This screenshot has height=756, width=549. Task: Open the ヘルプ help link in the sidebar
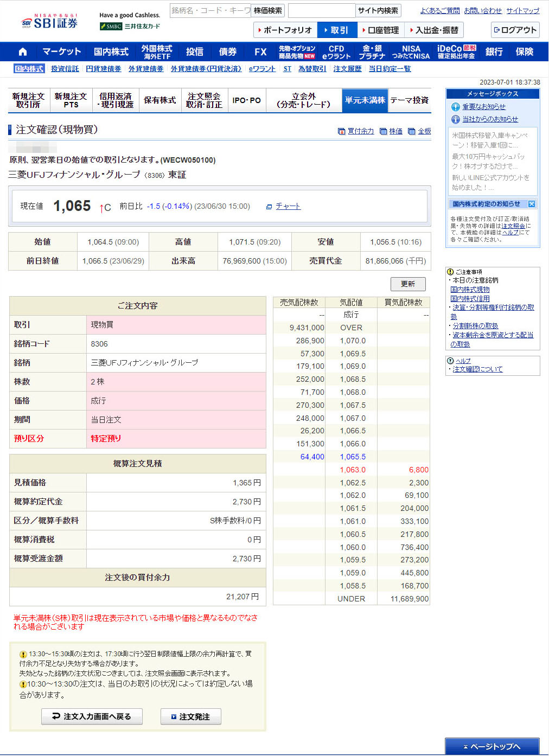463,361
